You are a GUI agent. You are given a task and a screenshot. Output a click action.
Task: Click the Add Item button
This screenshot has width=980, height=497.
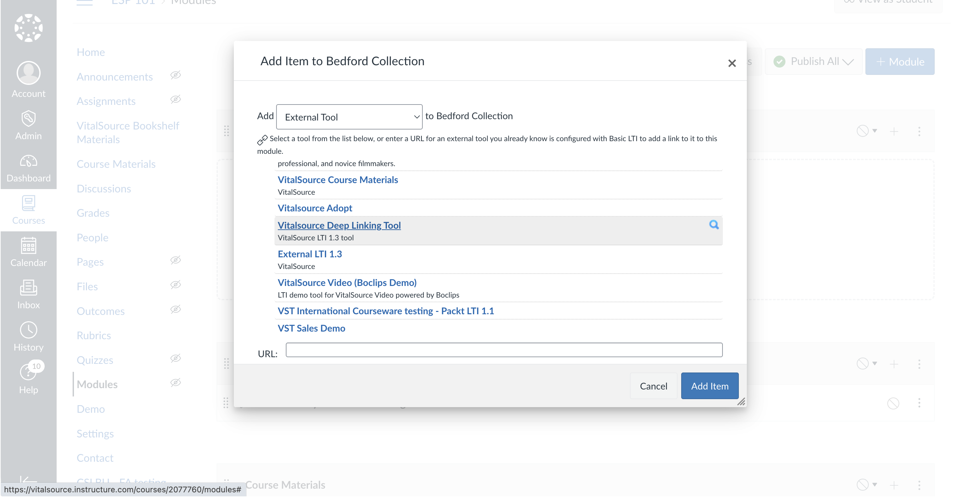click(x=710, y=386)
